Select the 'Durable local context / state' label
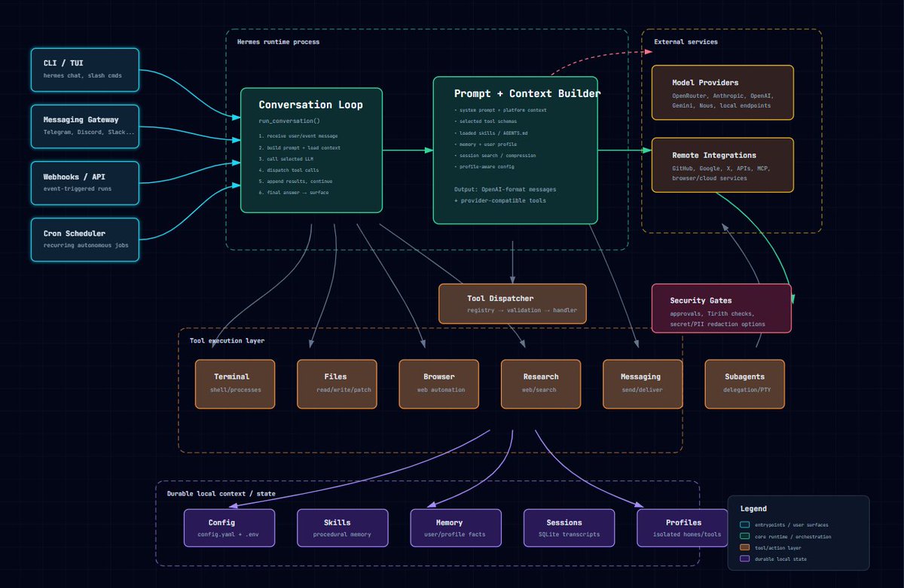The width and height of the screenshot is (904, 588). pyautogui.click(x=221, y=493)
